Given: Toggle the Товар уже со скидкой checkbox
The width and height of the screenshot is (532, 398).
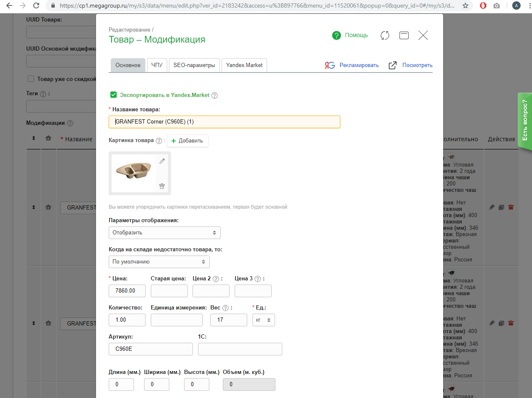Looking at the screenshot, I should pyautogui.click(x=31, y=79).
